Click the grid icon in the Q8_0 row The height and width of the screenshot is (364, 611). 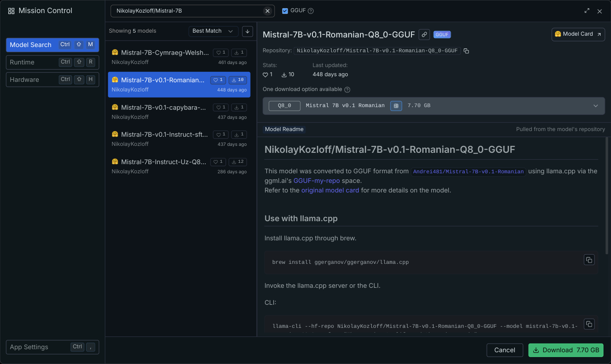(x=396, y=106)
